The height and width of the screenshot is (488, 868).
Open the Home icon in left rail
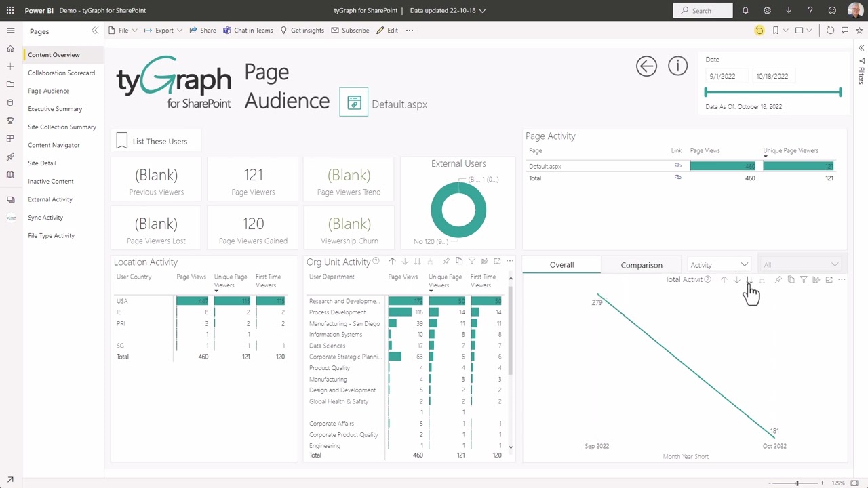coord(10,49)
